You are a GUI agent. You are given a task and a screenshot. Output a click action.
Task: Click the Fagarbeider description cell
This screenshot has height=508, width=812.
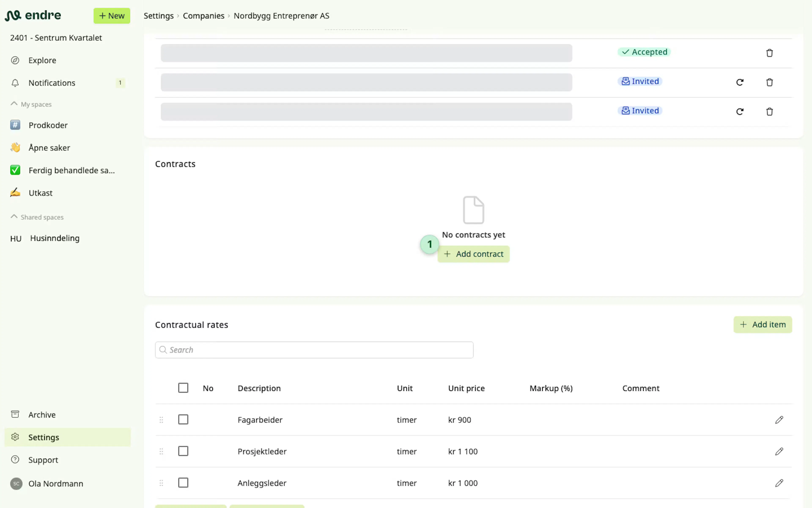pyautogui.click(x=260, y=420)
